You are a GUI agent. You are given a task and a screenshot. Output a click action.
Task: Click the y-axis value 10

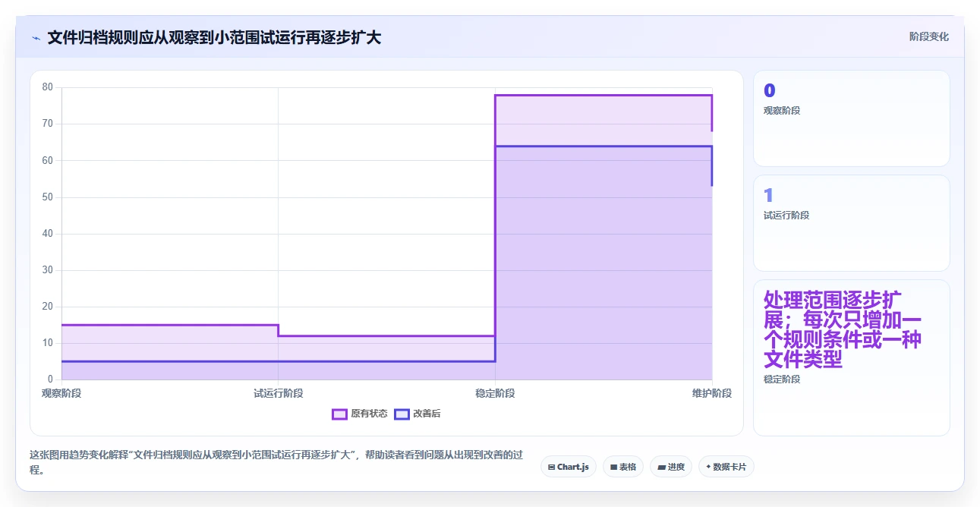click(48, 343)
